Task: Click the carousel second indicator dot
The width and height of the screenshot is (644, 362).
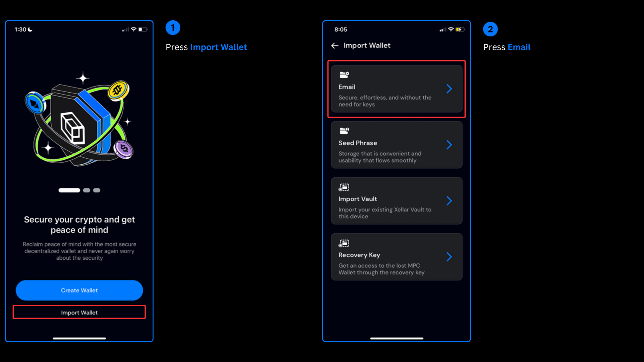Action: tap(87, 190)
